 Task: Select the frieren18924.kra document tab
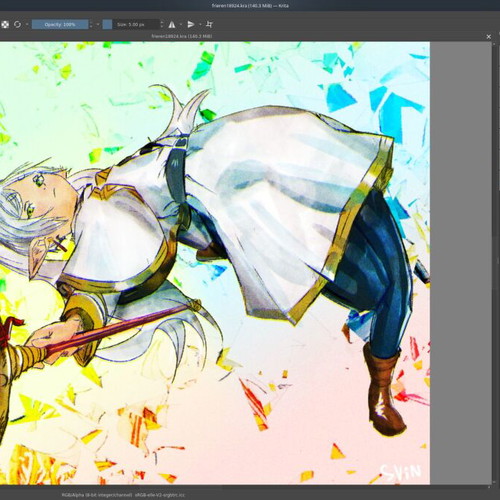(x=182, y=36)
